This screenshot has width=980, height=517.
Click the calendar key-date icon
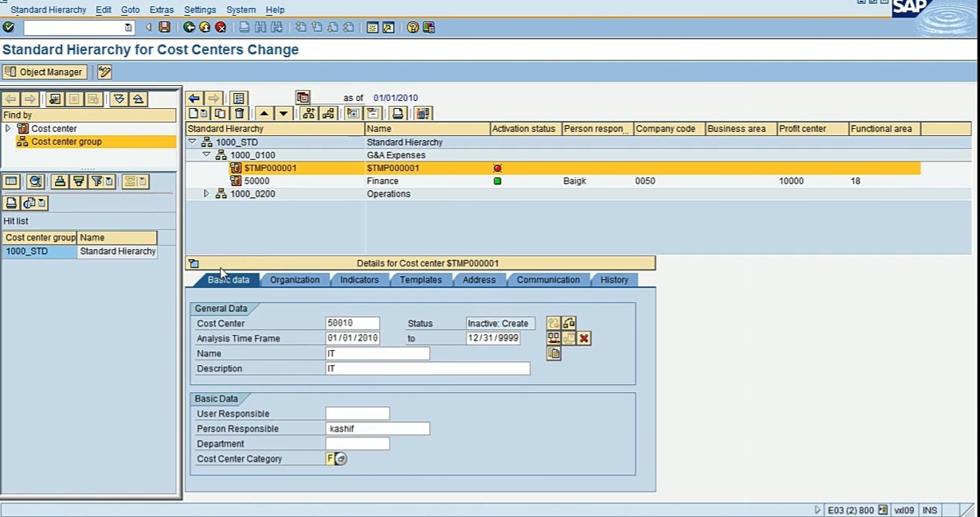click(303, 98)
